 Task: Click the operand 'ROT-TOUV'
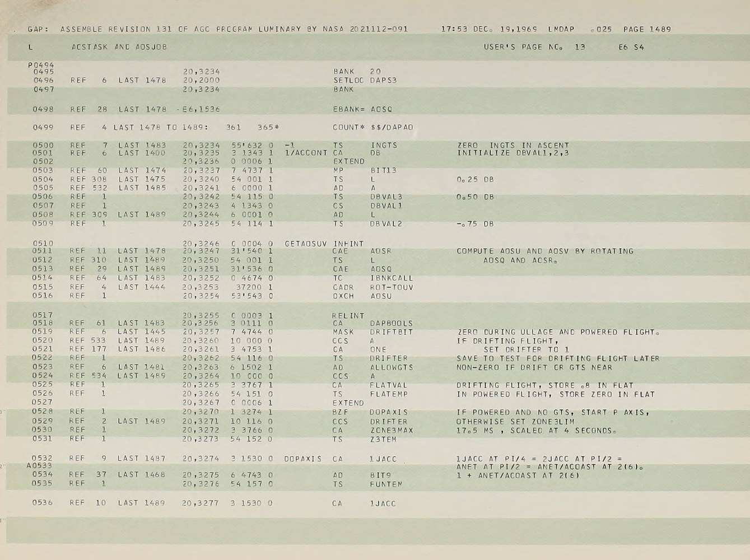pos(391,287)
